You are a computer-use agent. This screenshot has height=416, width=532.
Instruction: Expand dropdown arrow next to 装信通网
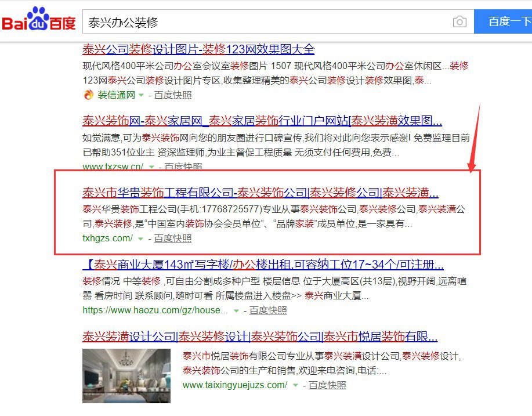(141, 95)
